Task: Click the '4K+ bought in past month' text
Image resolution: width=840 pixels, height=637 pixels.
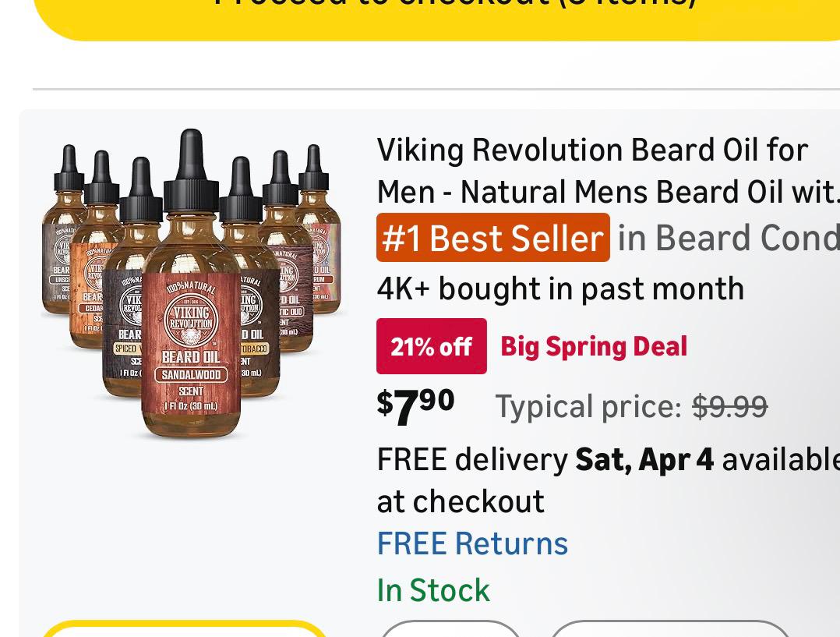Action: [x=559, y=288]
